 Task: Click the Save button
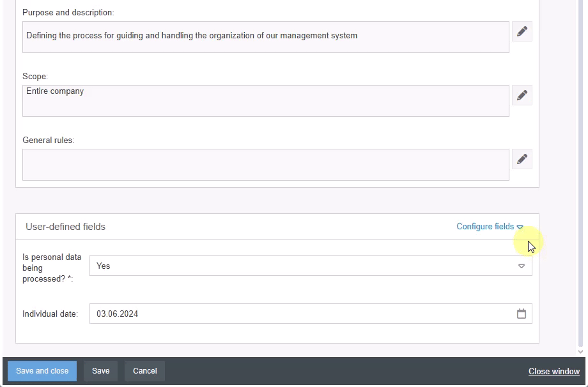(100, 371)
